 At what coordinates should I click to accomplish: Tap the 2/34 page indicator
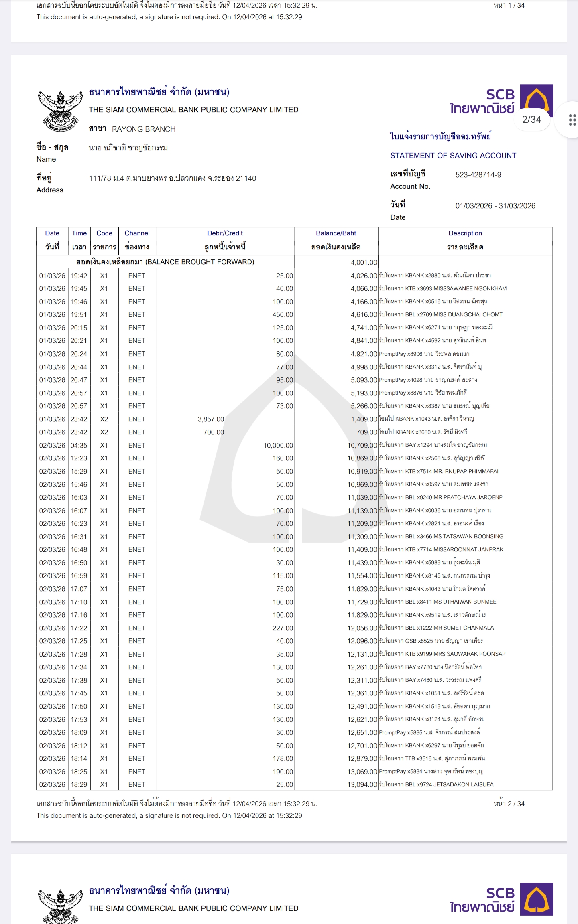point(531,120)
